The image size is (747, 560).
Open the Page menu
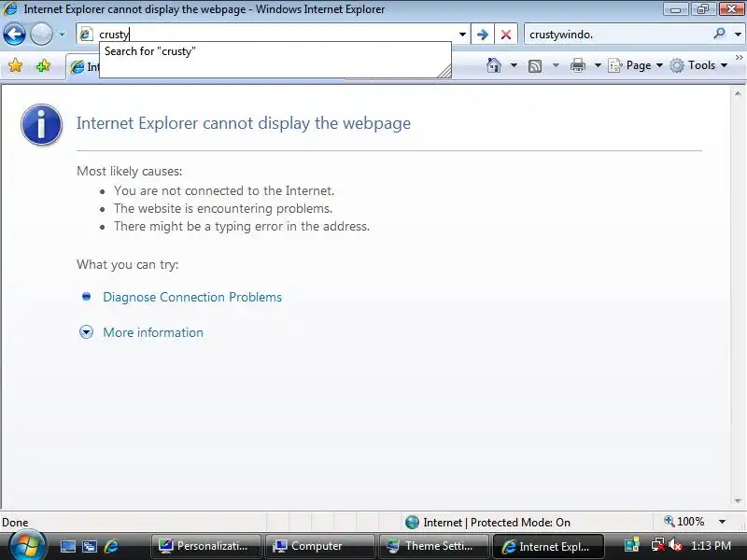tap(636, 65)
